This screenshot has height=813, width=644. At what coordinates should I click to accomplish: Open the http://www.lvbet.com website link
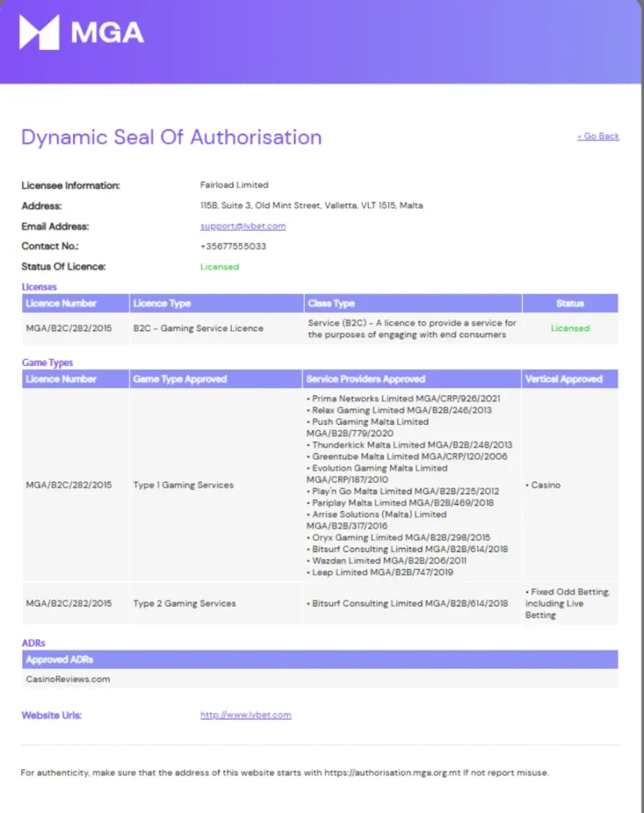point(245,715)
